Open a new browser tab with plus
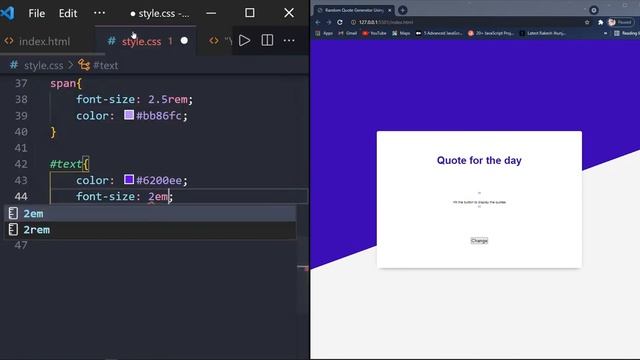The width and height of the screenshot is (640, 360). click(x=402, y=10)
